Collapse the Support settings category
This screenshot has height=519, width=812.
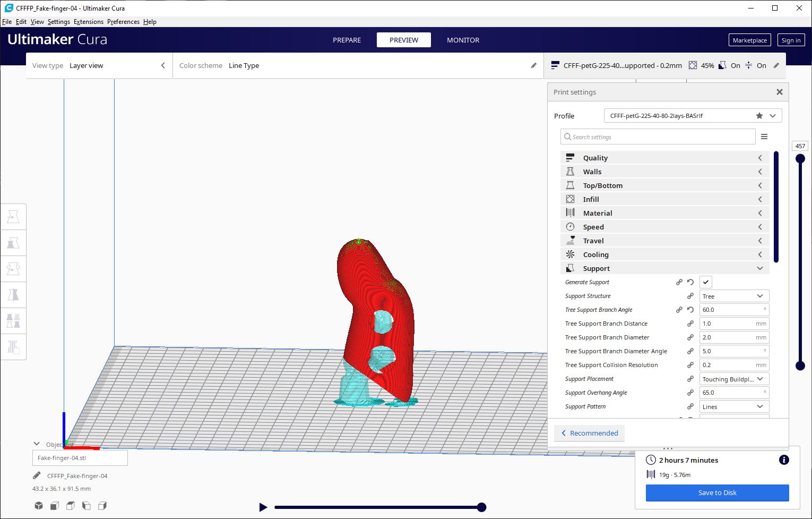tap(664, 268)
